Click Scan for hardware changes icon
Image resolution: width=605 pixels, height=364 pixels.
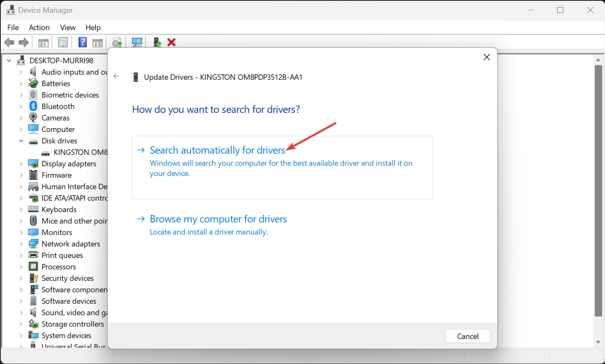[137, 42]
